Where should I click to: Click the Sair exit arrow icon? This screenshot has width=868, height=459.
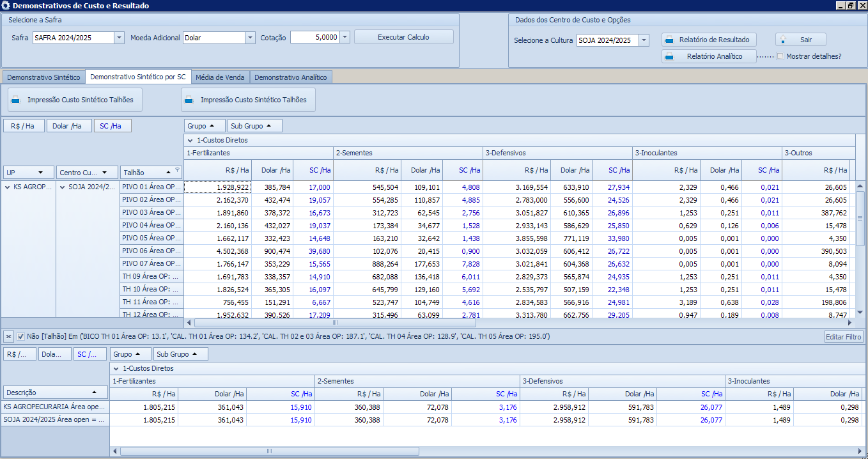783,40
